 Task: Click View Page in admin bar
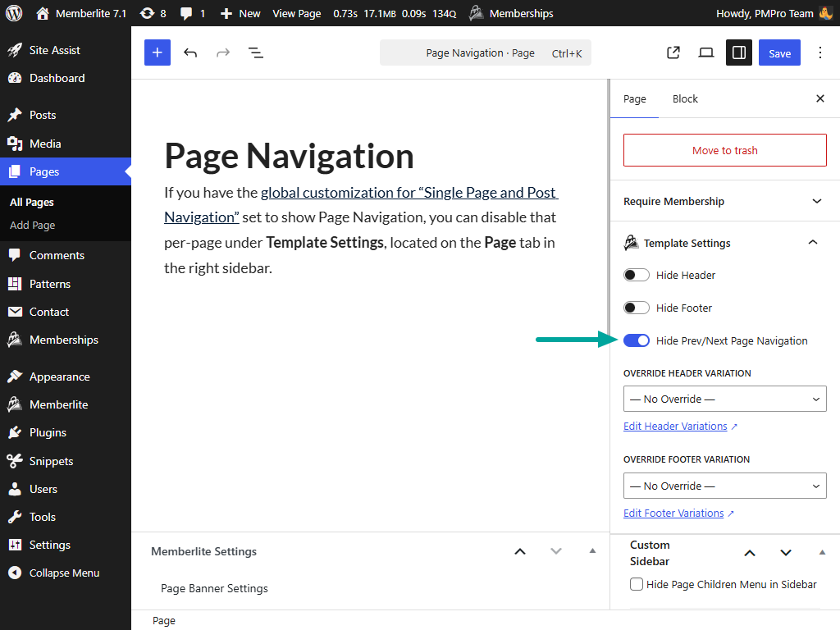[x=297, y=13]
